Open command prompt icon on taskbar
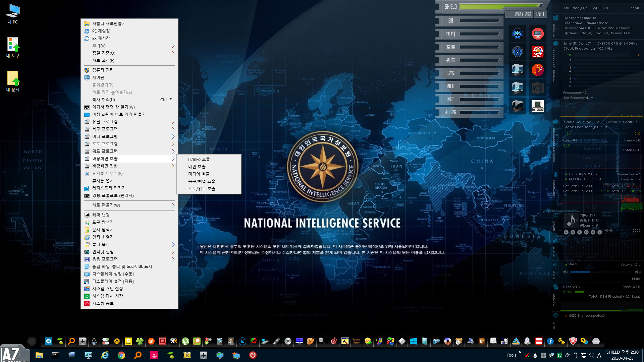The width and height of the screenshot is (644, 362). click(55, 355)
